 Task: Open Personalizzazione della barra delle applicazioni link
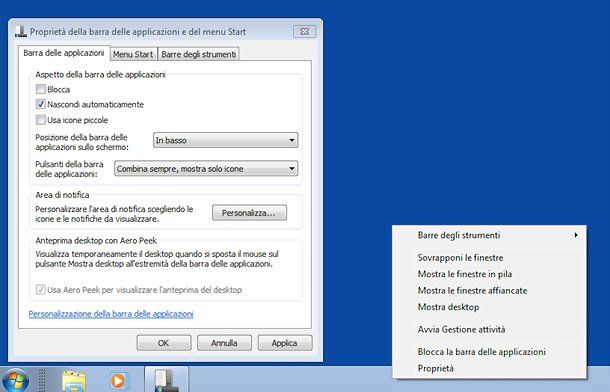[111, 314]
